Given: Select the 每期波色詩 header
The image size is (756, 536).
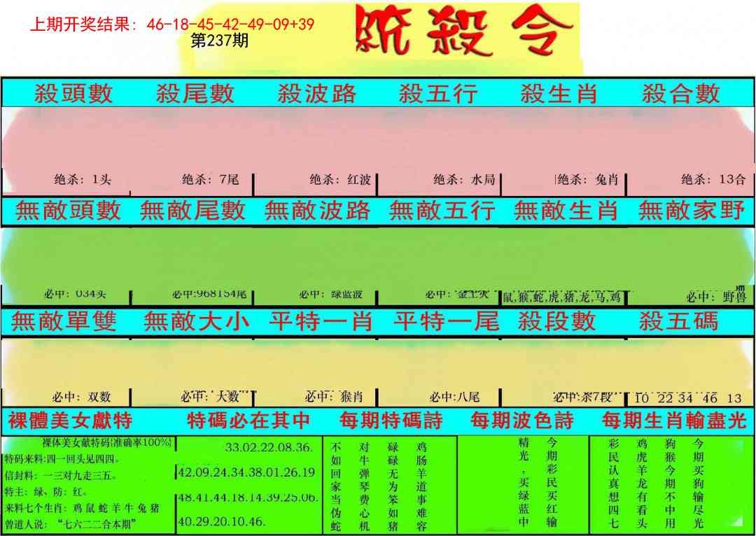Looking at the screenshot, I should pos(522,421).
